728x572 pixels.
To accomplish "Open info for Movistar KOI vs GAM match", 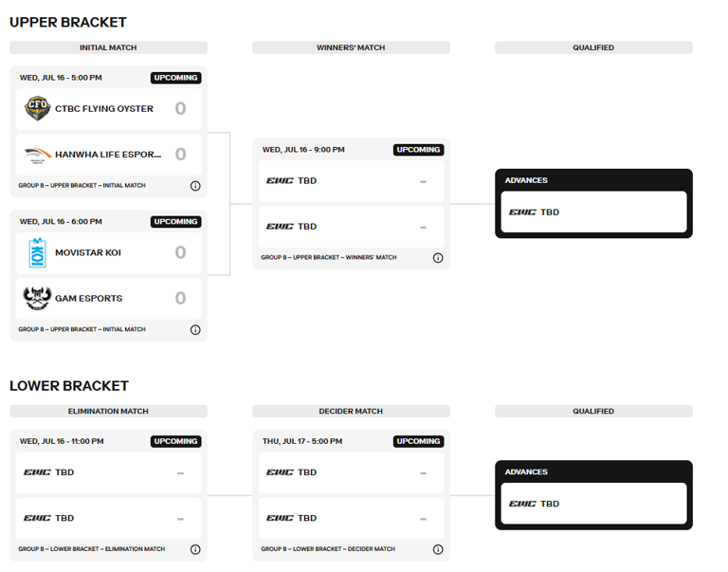I will [x=195, y=330].
